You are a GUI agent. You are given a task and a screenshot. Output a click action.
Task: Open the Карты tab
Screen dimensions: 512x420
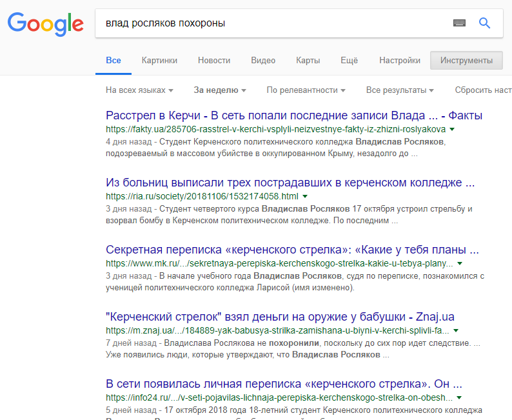pyautogui.click(x=308, y=61)
